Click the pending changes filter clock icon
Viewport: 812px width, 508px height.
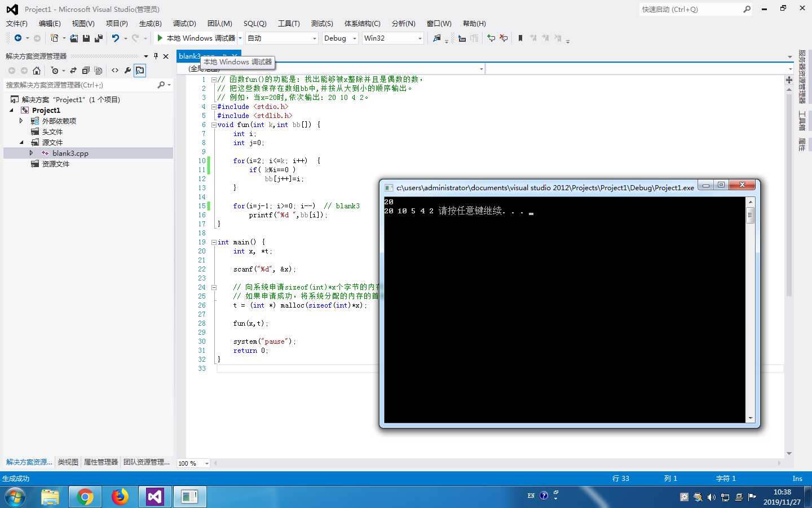tap(55, 71)
